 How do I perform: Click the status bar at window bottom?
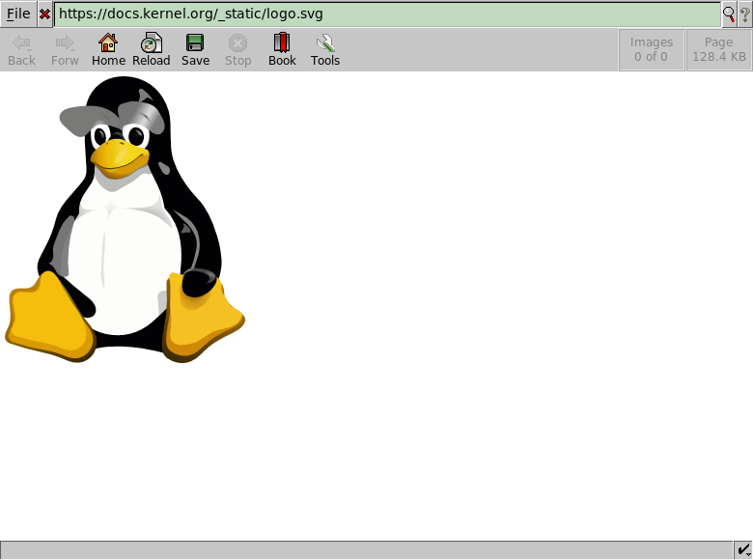(x=367, y=550)
